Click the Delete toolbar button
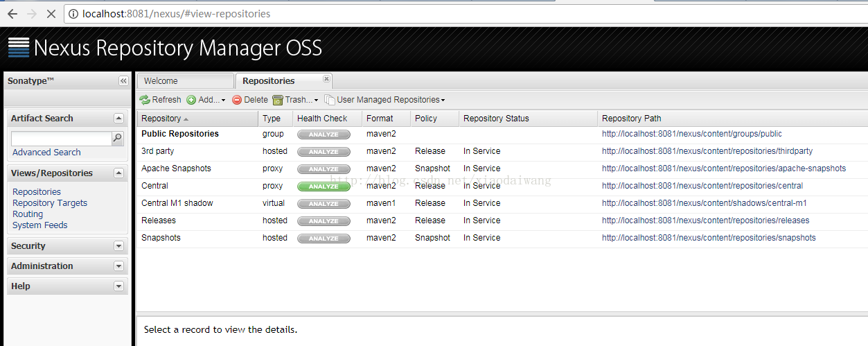Viewport: 868px width, 346px height. tap(249, 100)
